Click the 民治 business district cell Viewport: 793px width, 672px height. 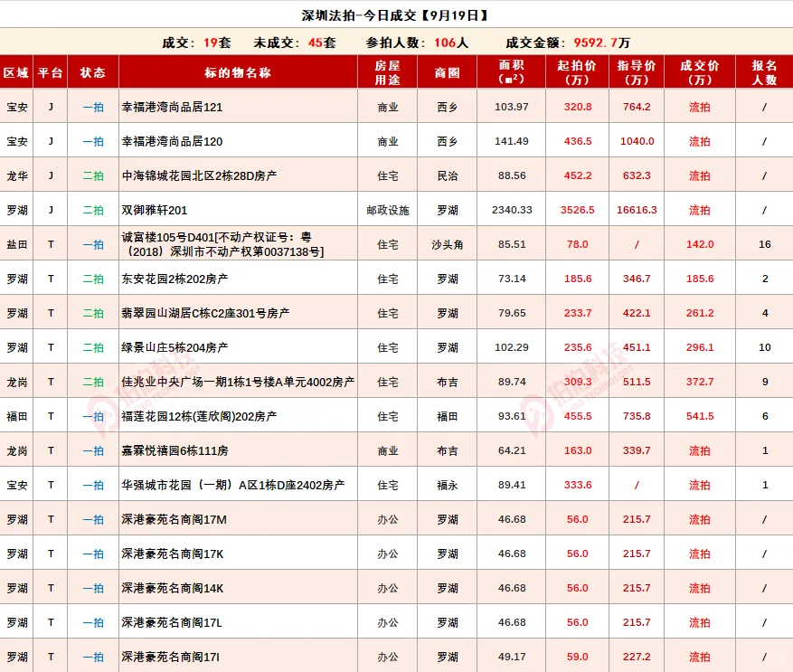tap(447, 175)
